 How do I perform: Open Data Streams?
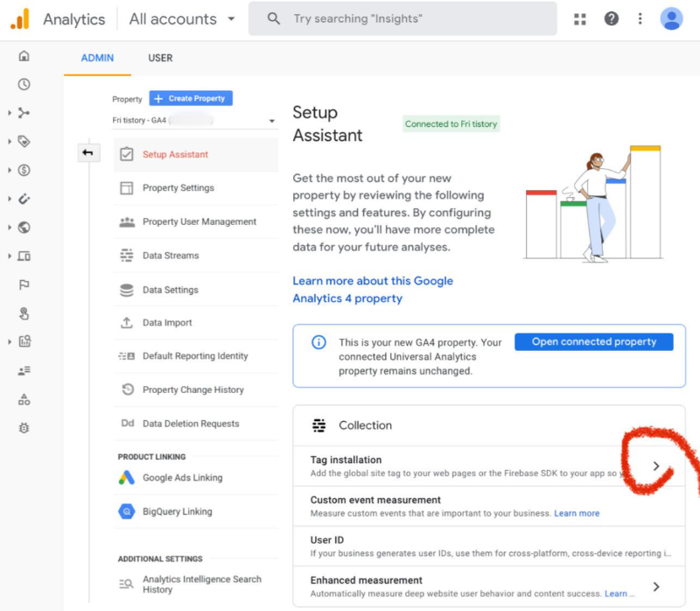[196, 256]
